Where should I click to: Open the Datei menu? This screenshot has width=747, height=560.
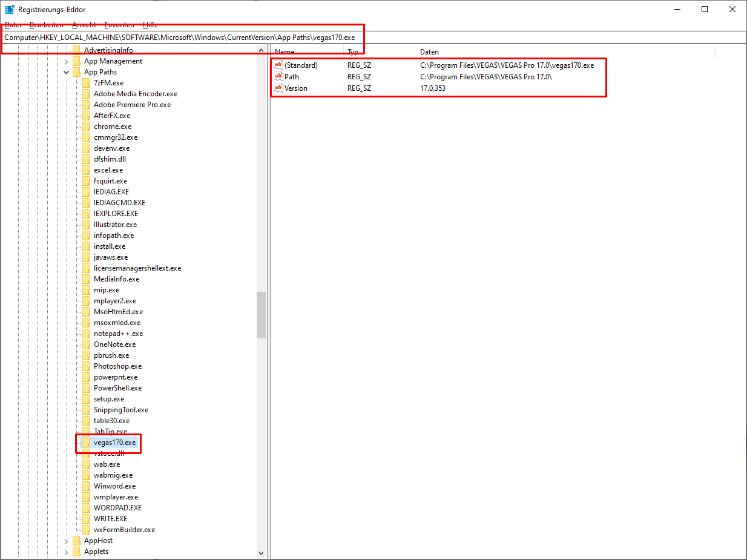click(x=13, y=25)
